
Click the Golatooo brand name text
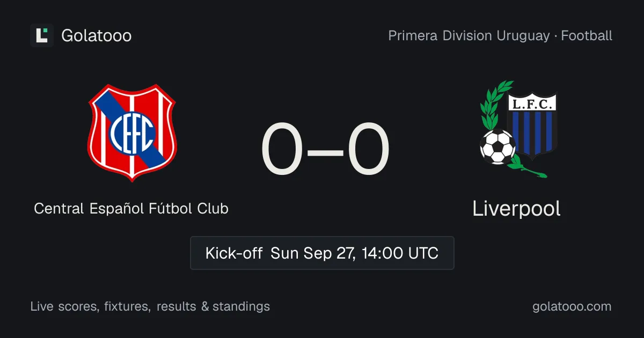point(97,36)
